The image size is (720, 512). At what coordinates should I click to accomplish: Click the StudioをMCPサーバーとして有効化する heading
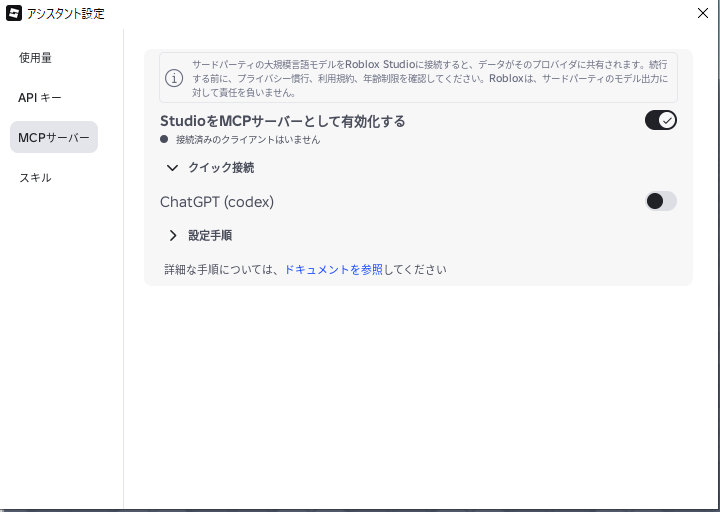tap(283, 121)
